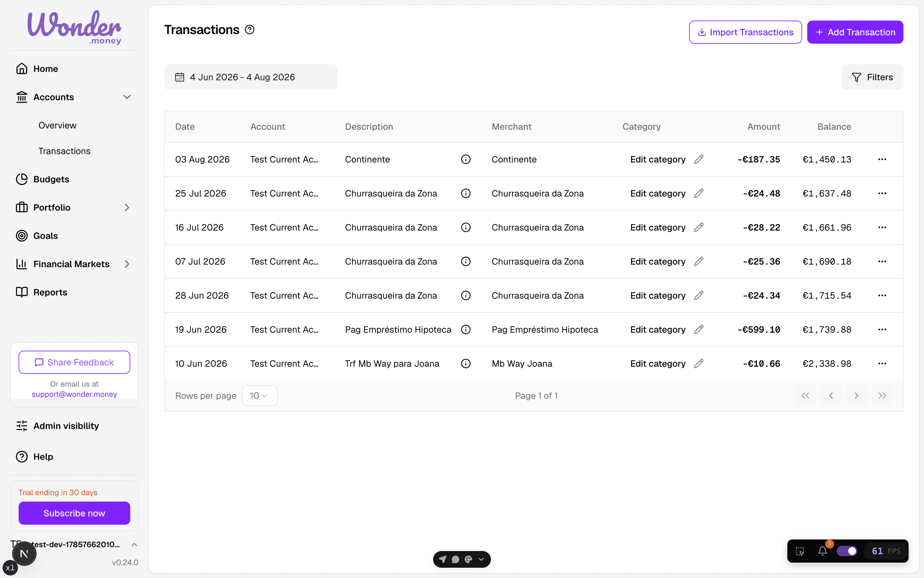Show info for Pag Empréstimo Hipoteca transaction
The image size is (924, 578).
(466, 329)
